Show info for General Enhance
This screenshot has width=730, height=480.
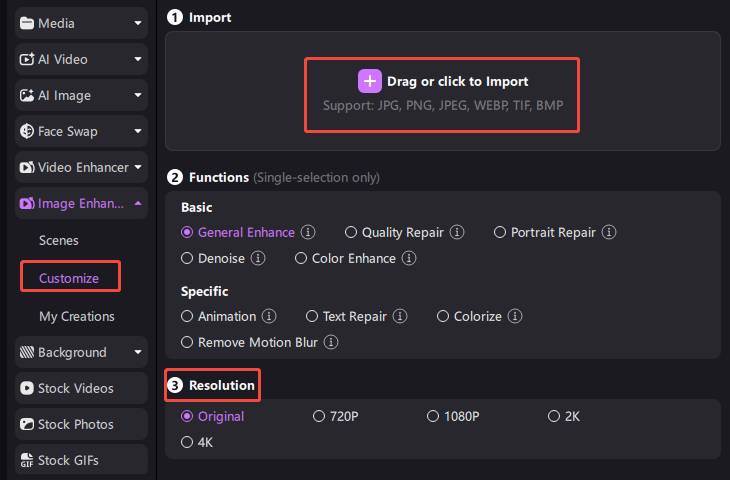click(308, 232)
